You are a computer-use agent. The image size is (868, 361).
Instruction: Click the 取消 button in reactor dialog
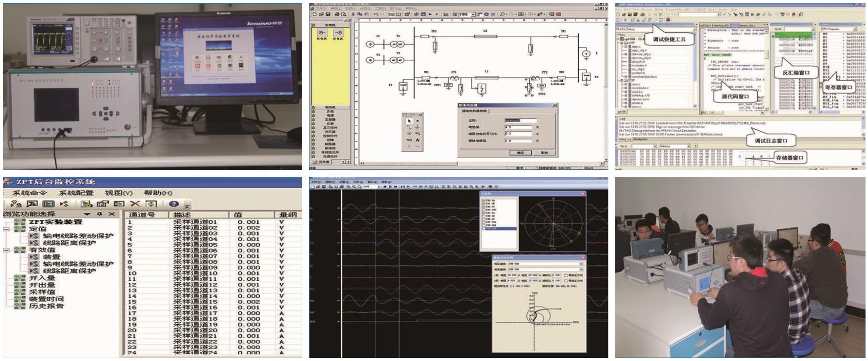(544, 153)
